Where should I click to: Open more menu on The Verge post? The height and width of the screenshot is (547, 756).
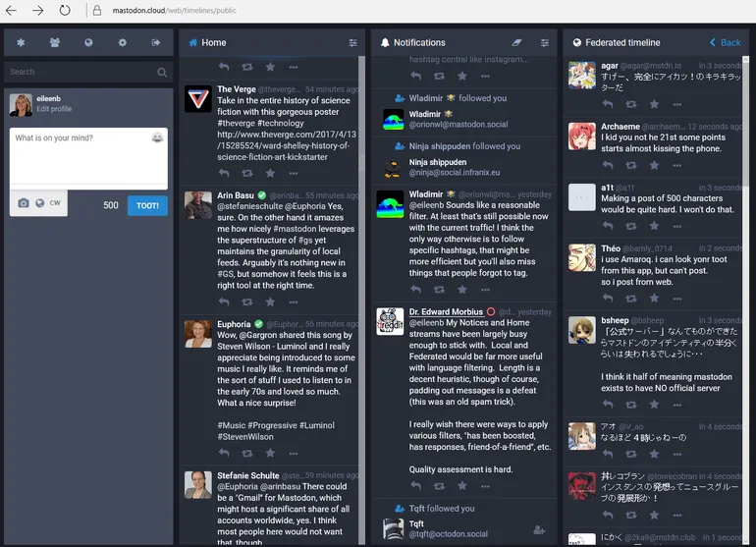tap(294, 173)
